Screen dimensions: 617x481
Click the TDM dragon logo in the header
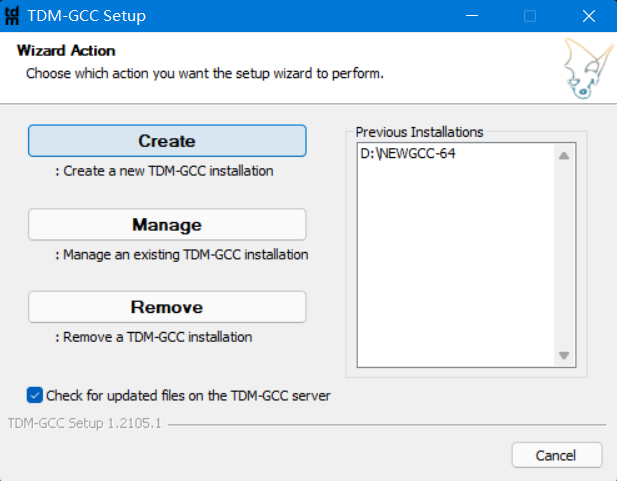pyautogui.click(x=580, y=67)
